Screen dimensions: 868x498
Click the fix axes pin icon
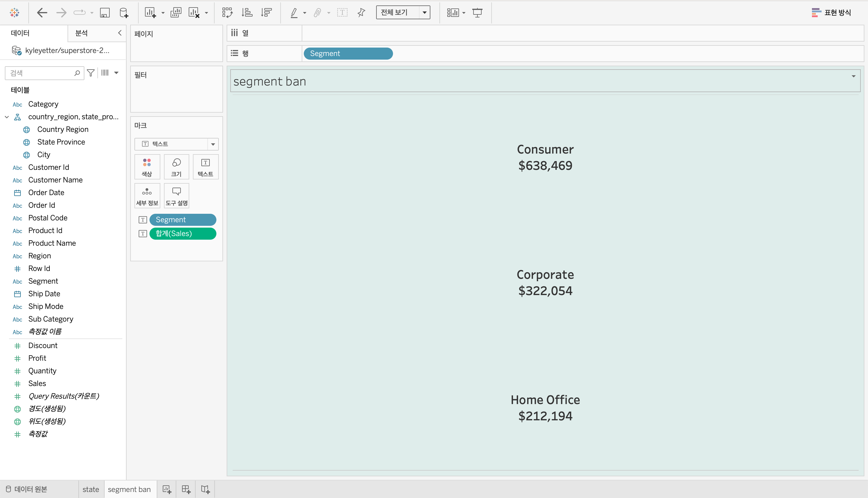click(x=361, y=13)
